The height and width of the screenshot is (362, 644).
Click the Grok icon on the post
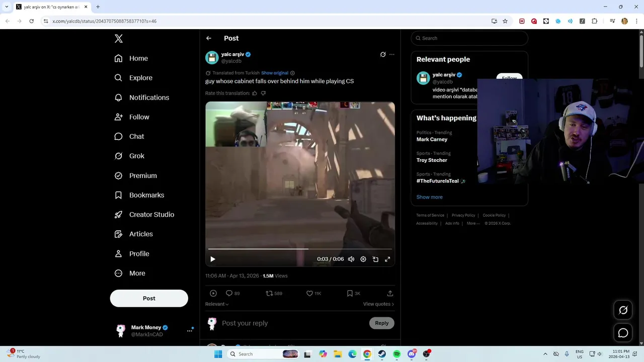pyautogui.click(x=383, y=54)
